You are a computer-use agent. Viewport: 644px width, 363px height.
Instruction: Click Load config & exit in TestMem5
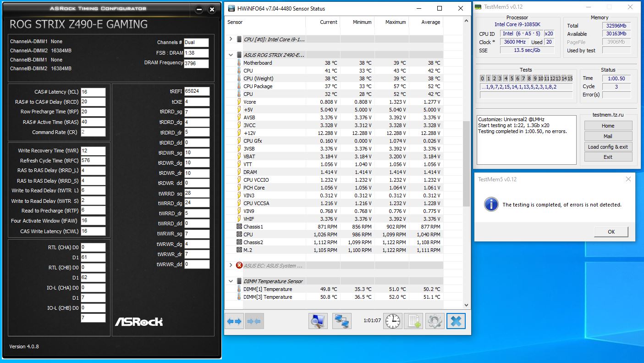608,147
